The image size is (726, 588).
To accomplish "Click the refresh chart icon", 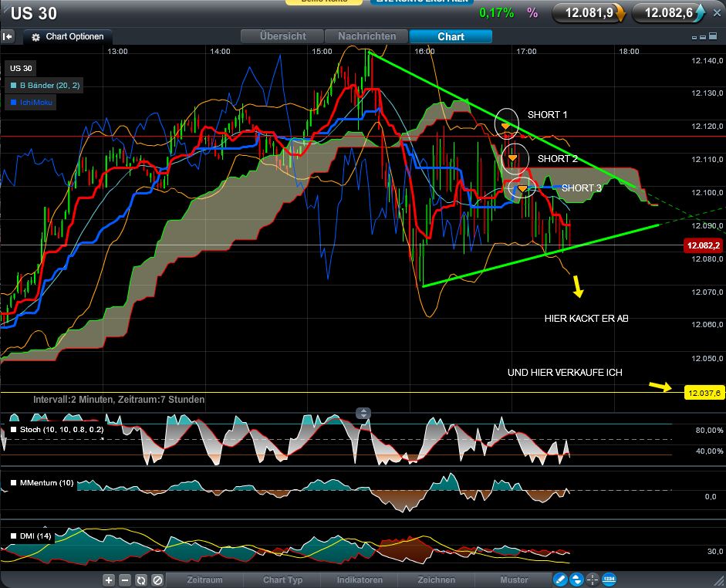I will (140, 580).
